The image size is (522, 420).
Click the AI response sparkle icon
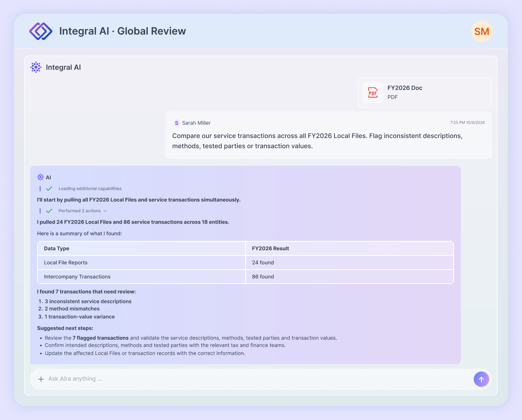tap(40, 177)
